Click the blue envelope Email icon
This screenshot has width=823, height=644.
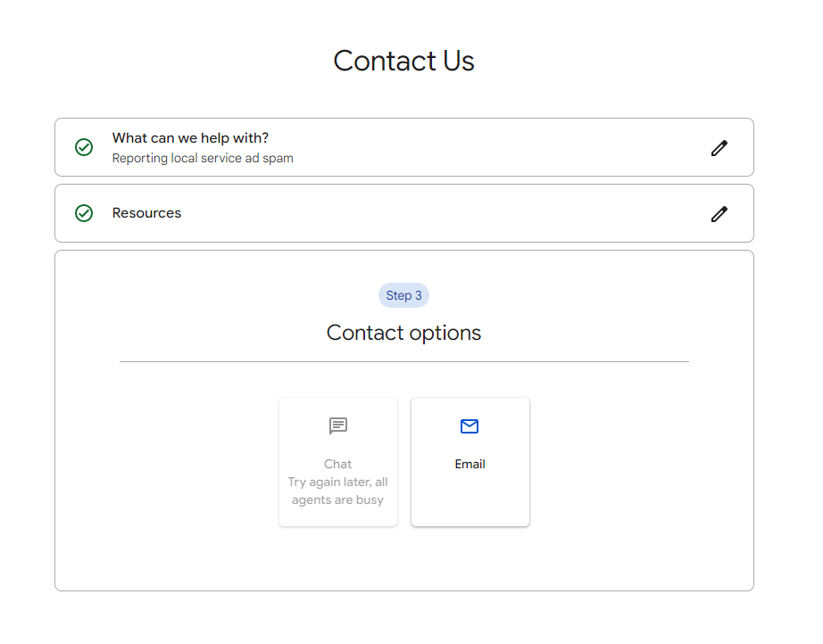pos(470,426)
